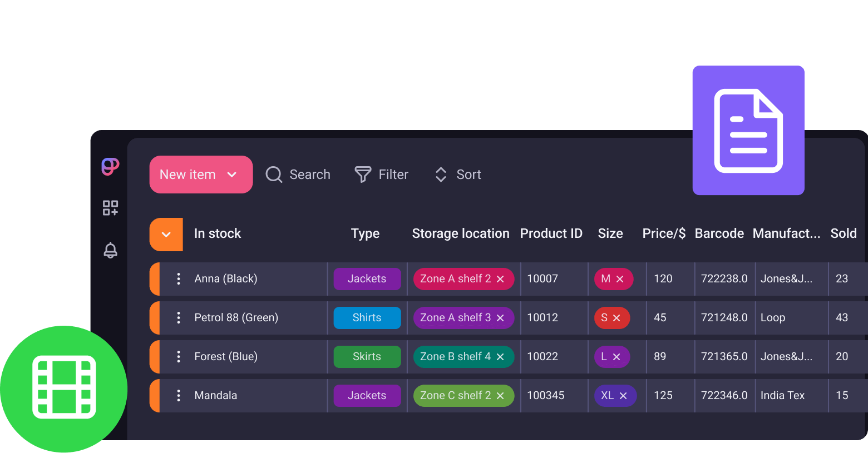Click the dashboard grid icon in the sidebar
This screenshot has height=453, width=868.
pos(110,208)
